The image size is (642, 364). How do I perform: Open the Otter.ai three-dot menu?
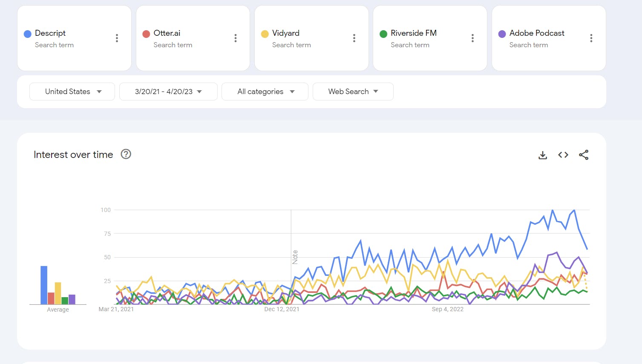[x=235, y=38]
